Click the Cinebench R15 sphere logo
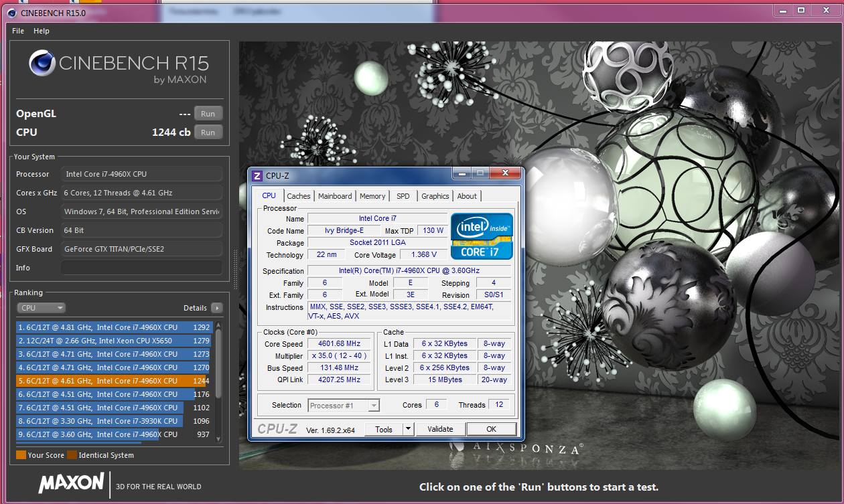The image size is (844, 504). coord(42,64)
